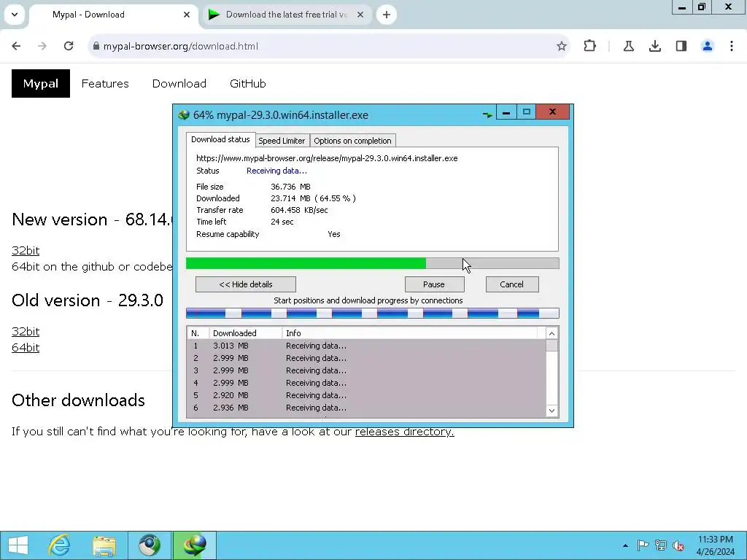The width and height of the screenshot is (747, 560).
Task: Close the Download latest free trial tab
Action: (360, 15)
